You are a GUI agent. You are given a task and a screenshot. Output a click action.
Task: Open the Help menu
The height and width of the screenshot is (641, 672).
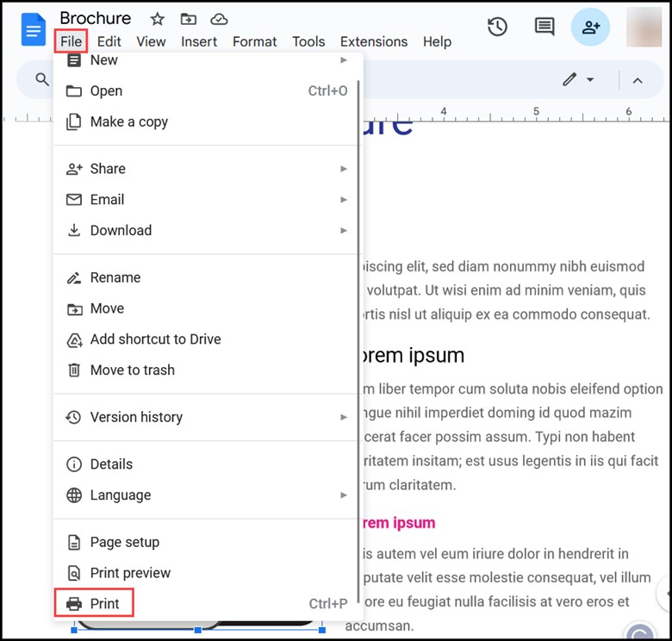pos(437,41)
